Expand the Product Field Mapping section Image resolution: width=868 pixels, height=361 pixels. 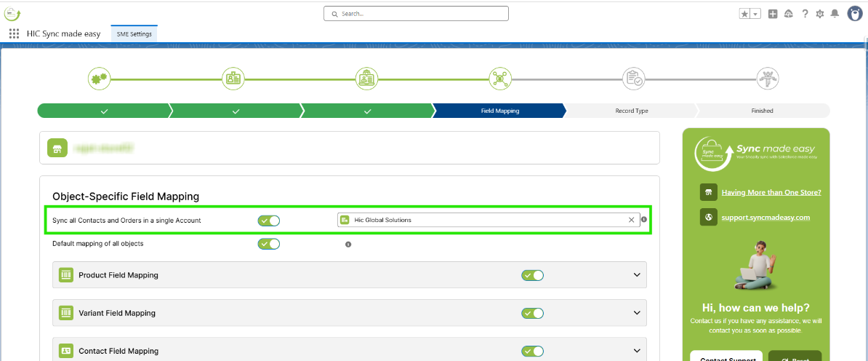637,275
